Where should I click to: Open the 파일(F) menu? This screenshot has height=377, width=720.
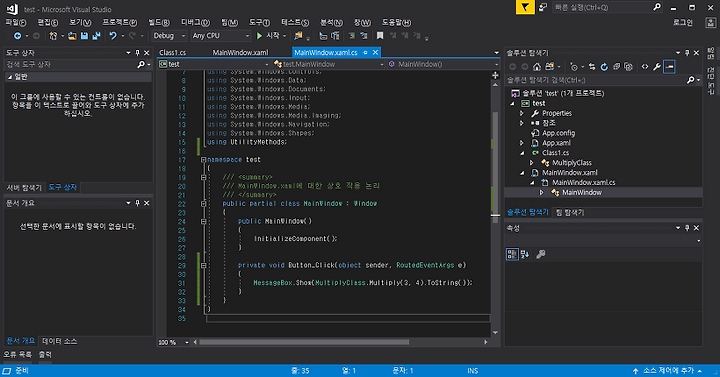[x=16, y=23]
